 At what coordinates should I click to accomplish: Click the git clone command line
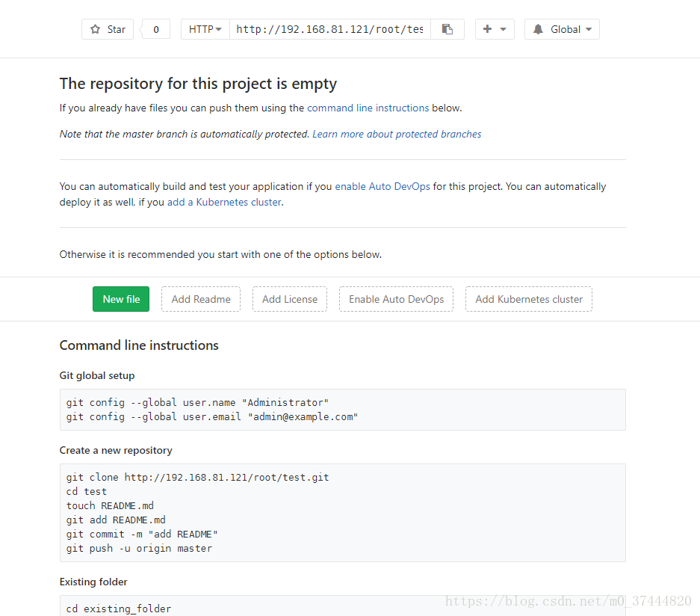198,478
